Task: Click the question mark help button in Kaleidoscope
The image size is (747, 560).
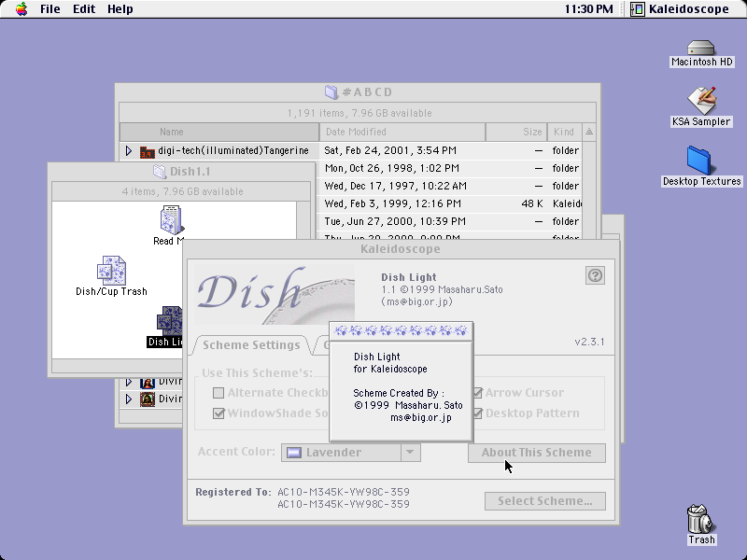Action: (x=595, y=275)
